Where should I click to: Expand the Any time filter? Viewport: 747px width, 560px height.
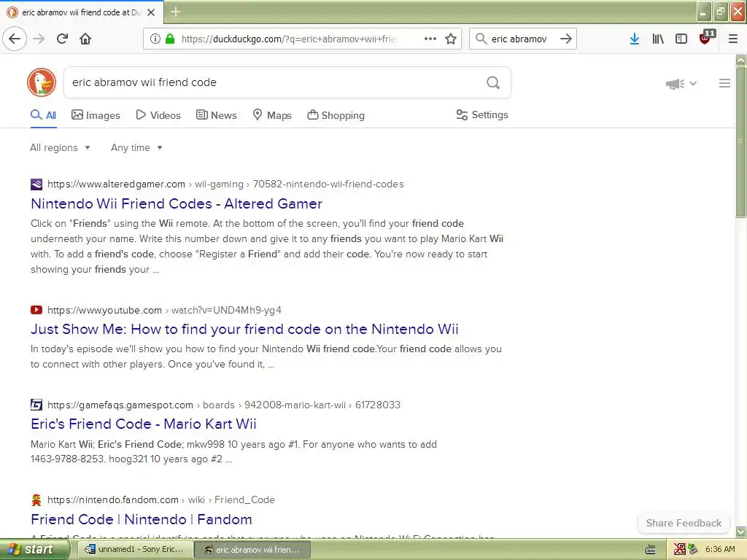[x=136, y=147]
